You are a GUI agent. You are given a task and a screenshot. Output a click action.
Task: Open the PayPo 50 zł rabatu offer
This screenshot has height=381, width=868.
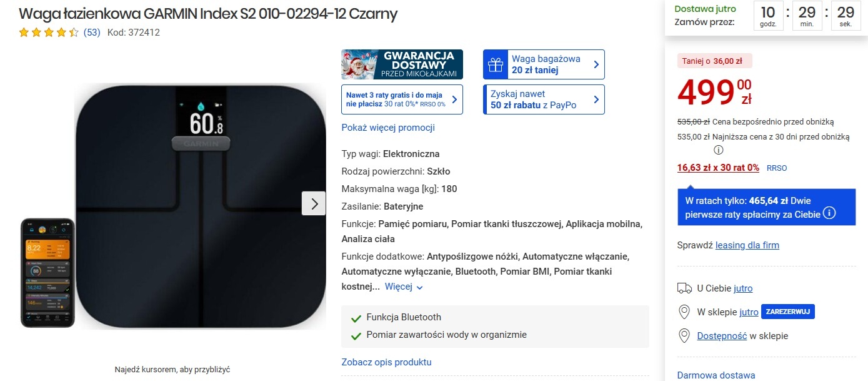coord(544,99)
